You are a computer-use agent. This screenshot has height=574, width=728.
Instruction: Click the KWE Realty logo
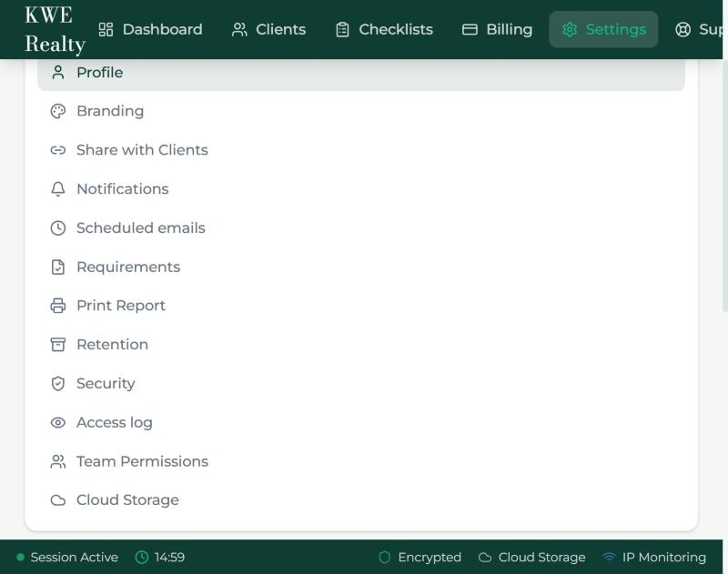pos(55,29)
